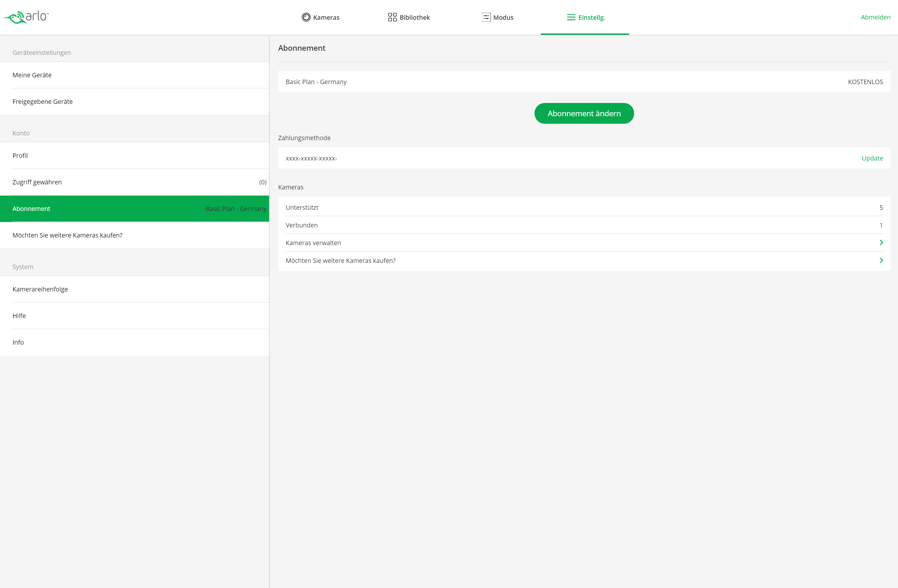Click the Kameras camera icon
Viewport: 898px width, 588px height.
(x=306, y=17)
